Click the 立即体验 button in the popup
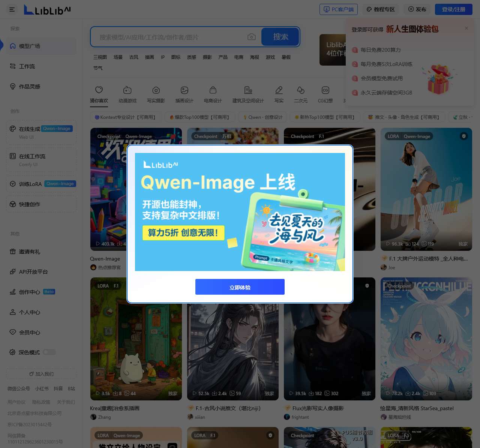 pos(240,287)
